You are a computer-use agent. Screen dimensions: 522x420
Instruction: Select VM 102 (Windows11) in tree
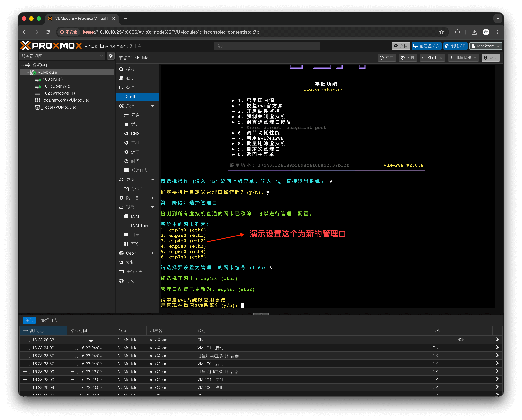click(x=59, y=93)
